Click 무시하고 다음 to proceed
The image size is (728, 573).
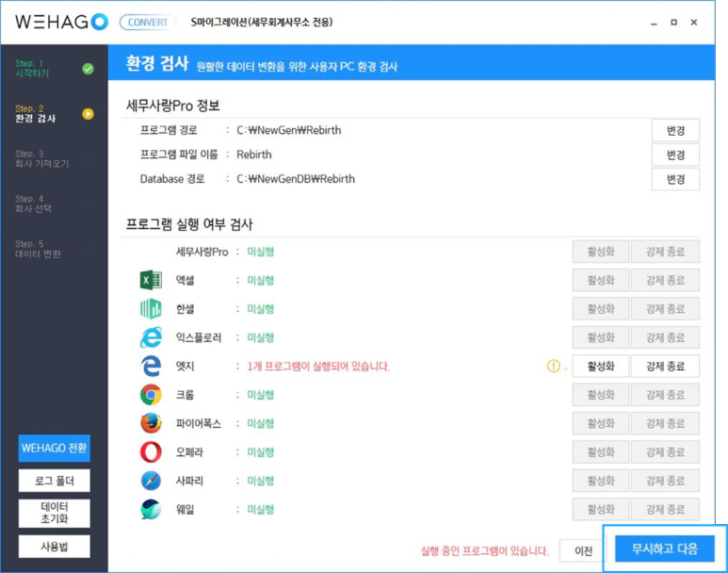click(x=664, y=548)
